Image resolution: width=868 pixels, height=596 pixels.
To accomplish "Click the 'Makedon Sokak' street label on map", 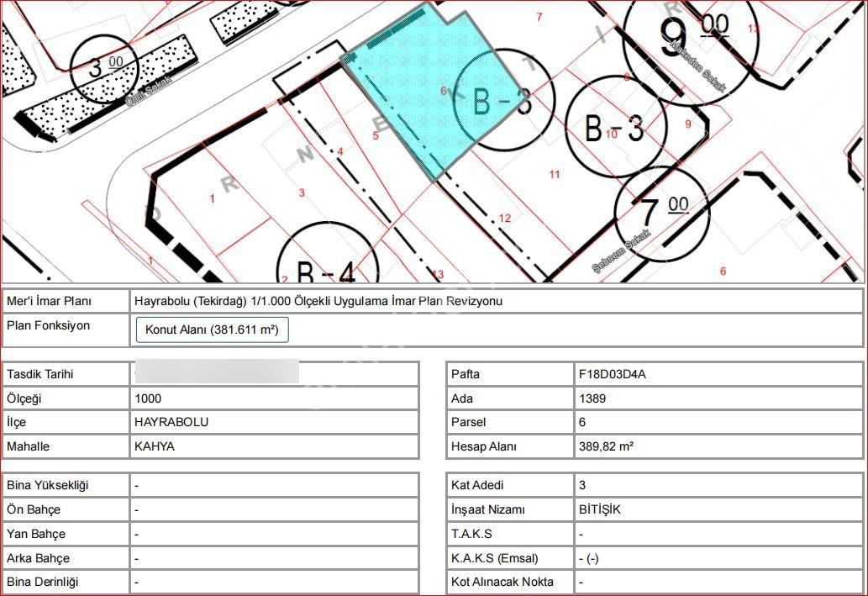I will click(x=698, y=66).
